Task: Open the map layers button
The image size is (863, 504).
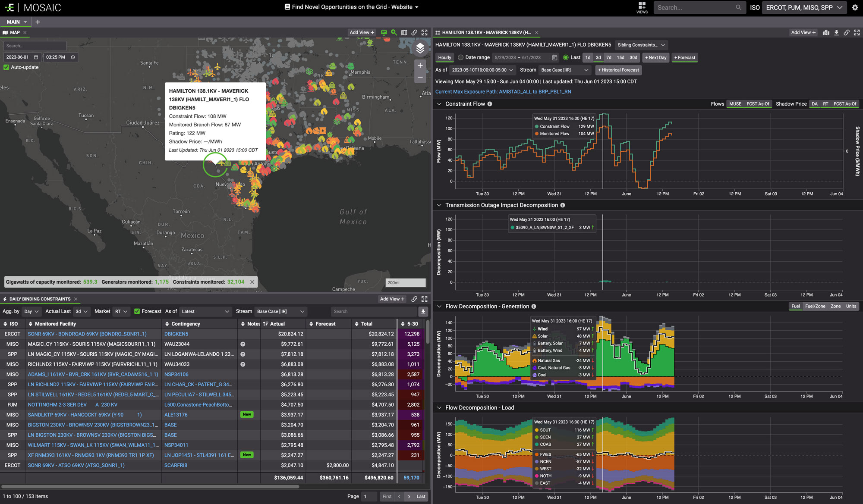Action: coord(420,49)
